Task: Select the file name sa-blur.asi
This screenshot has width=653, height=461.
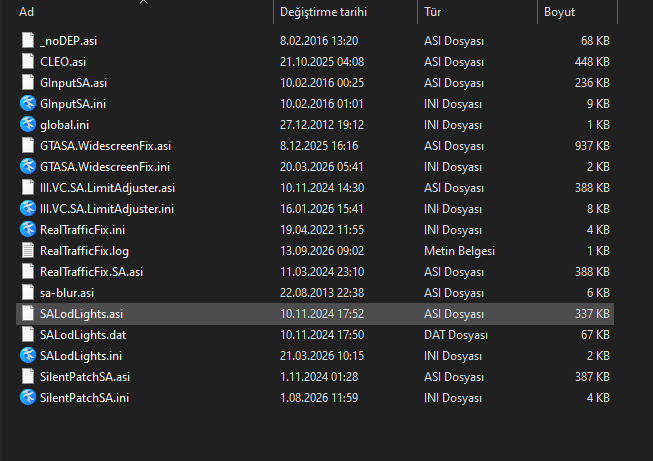Action: click(x=67, y=293)
